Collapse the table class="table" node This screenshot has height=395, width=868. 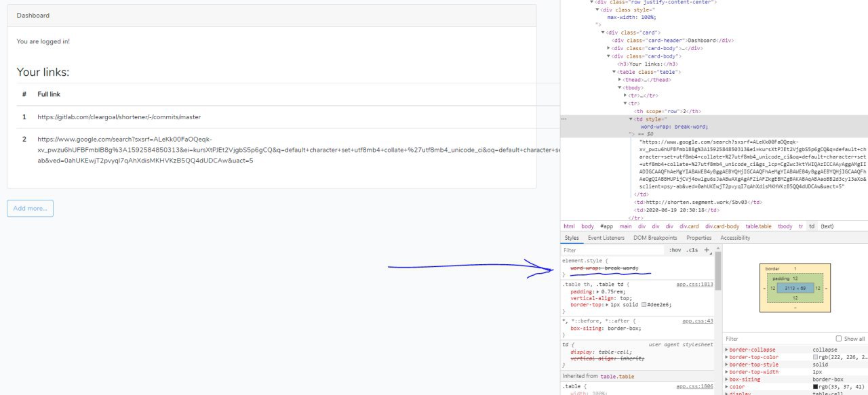(x=614, y=72)
